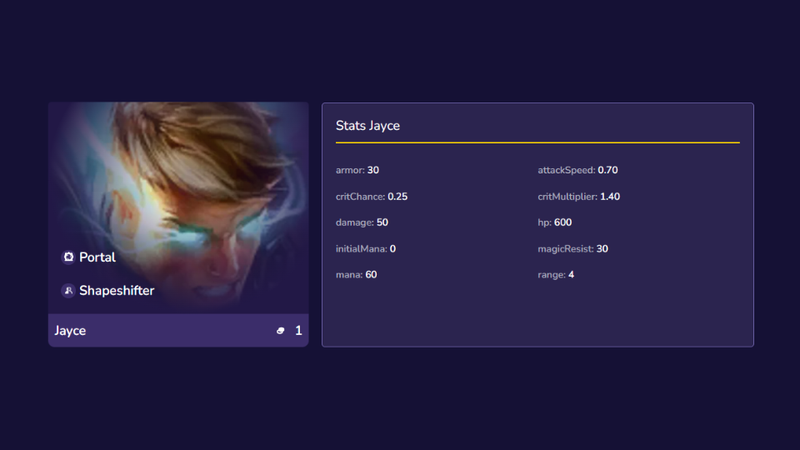Click the gold coin cost icon

tap(280, 331)
